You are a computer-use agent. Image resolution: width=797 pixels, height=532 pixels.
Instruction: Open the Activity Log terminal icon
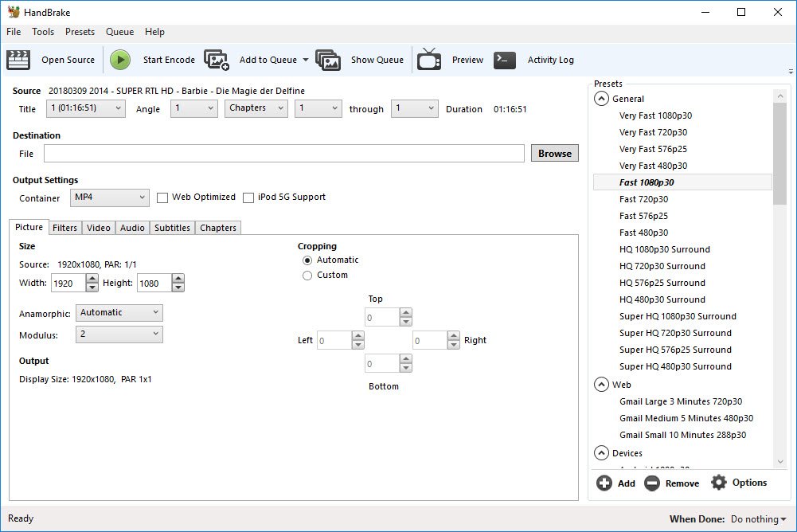[505, 60]
